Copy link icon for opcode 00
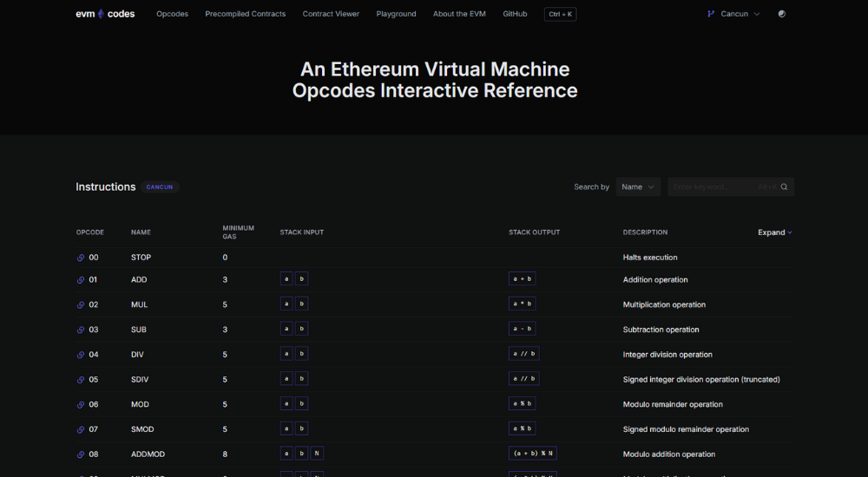 point(80,258)
